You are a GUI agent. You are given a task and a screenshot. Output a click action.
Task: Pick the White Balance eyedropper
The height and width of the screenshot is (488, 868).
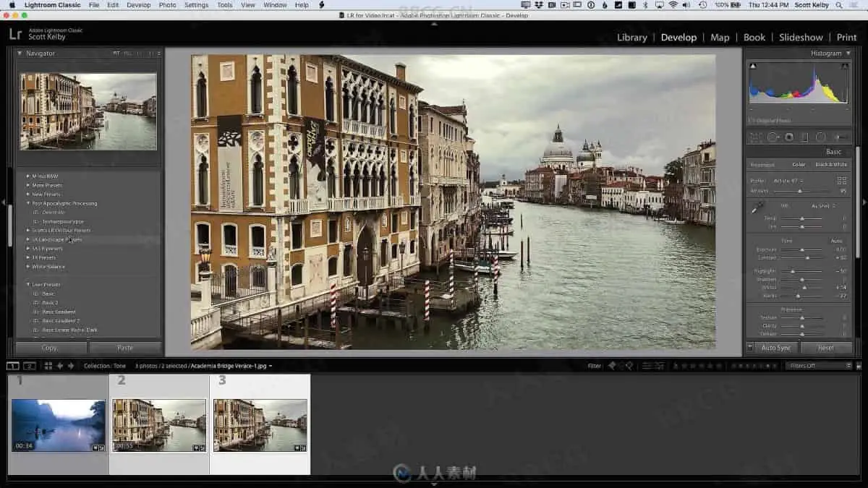(757, 207)
